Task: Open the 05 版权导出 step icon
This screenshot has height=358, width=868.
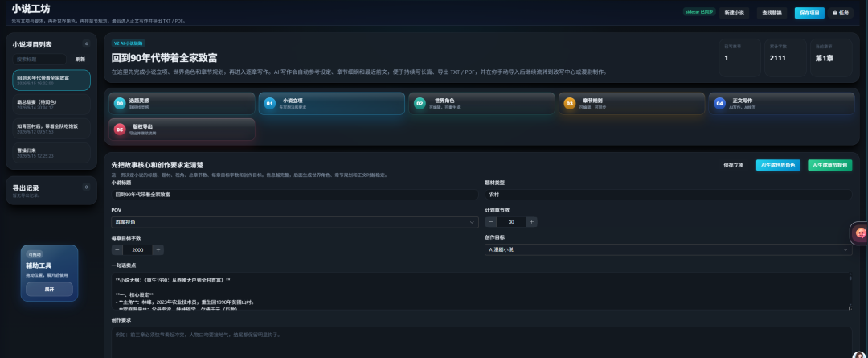Action: 120,130
